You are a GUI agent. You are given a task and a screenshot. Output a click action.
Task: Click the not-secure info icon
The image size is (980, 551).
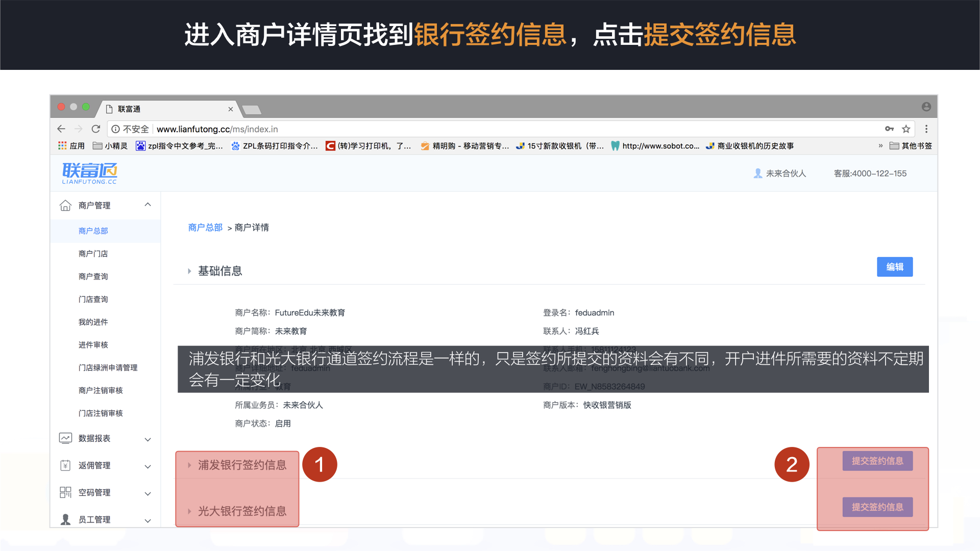click(116, 129)
